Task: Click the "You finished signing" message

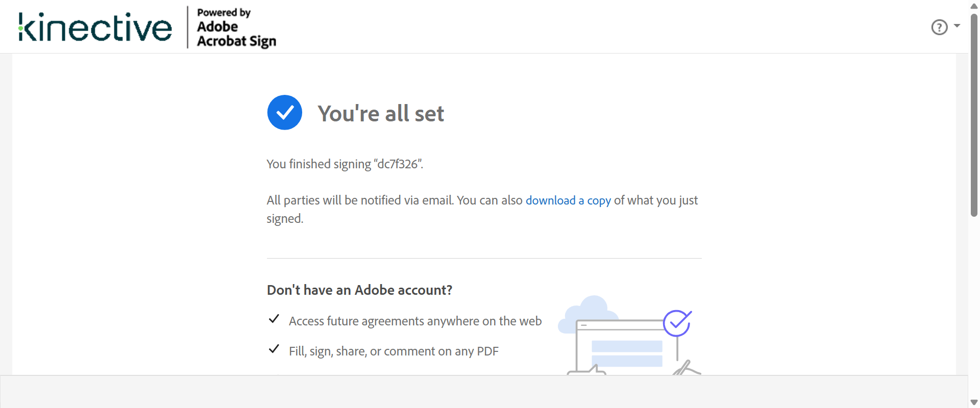Action: [x=345, y=164]
